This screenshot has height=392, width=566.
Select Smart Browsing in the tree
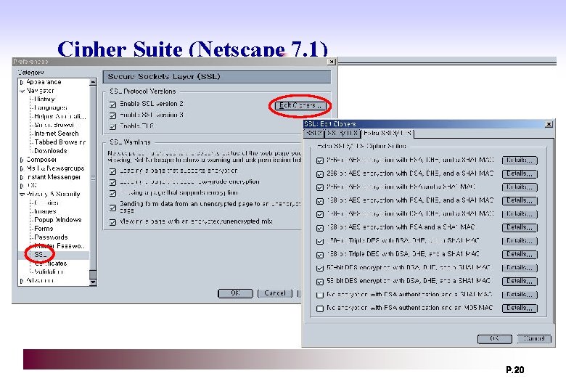[54, 125]
